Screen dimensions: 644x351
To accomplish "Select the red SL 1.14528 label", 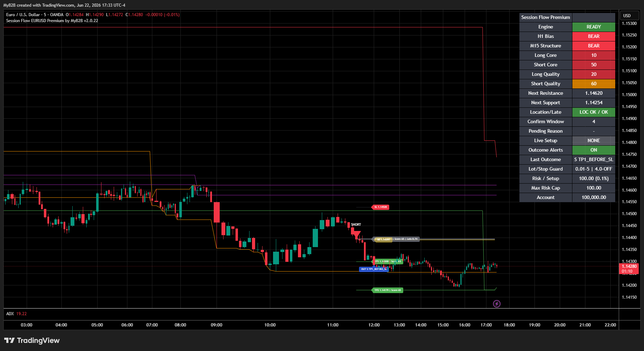I will [x=380, y=207].
